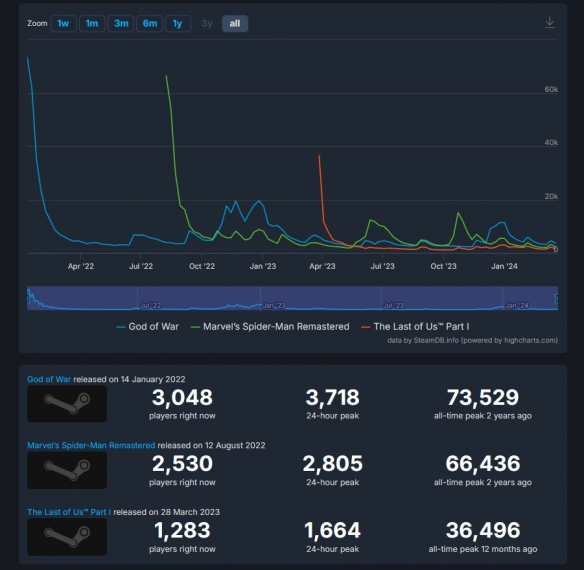Click the God of War Steam thumbnail
The height and width of the screenshot is (570, 584).
[x=67, y=404]
